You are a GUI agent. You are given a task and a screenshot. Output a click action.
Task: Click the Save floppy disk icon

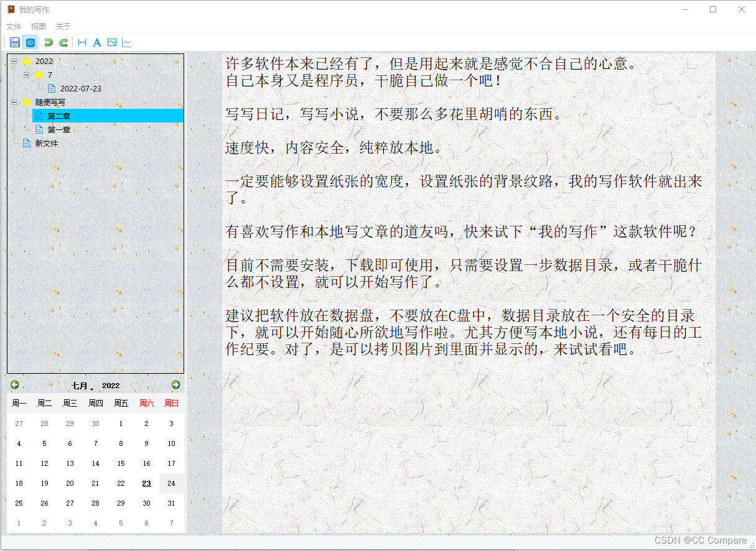15,42
